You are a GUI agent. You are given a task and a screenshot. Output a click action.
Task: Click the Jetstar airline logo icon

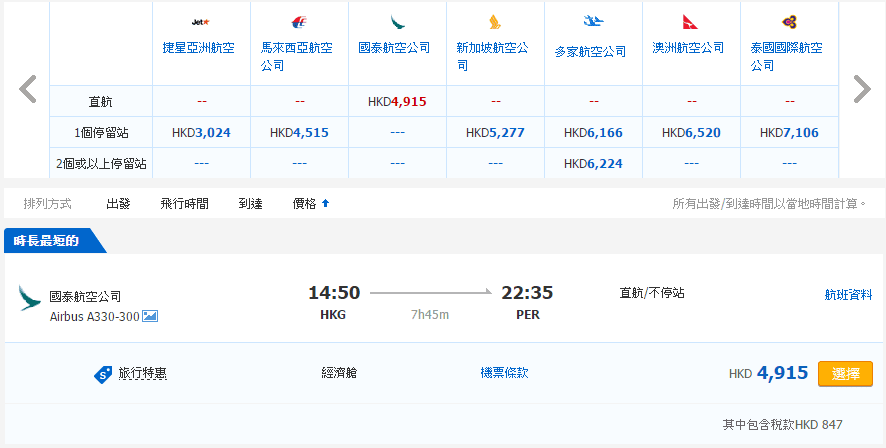click(199, 22)
